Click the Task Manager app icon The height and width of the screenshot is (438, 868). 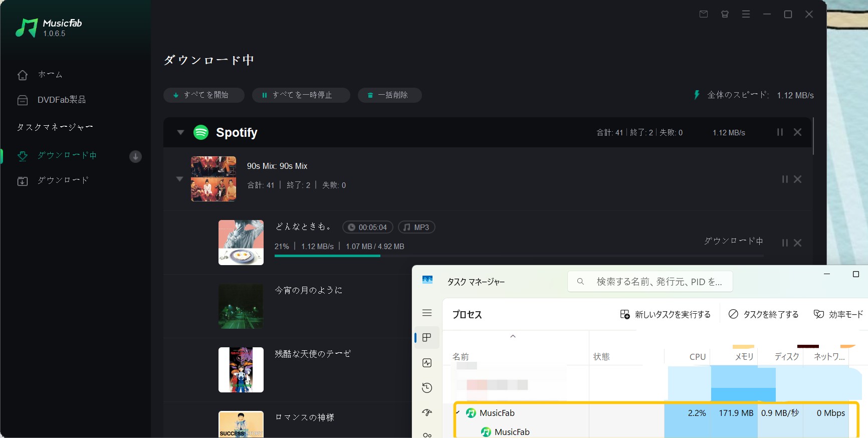[x=427, y=280]
